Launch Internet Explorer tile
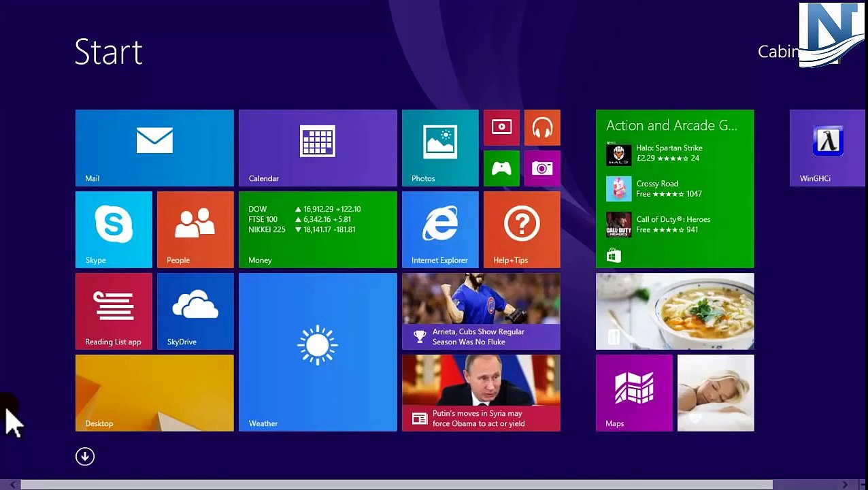868x490 pixels. point(440,229)
